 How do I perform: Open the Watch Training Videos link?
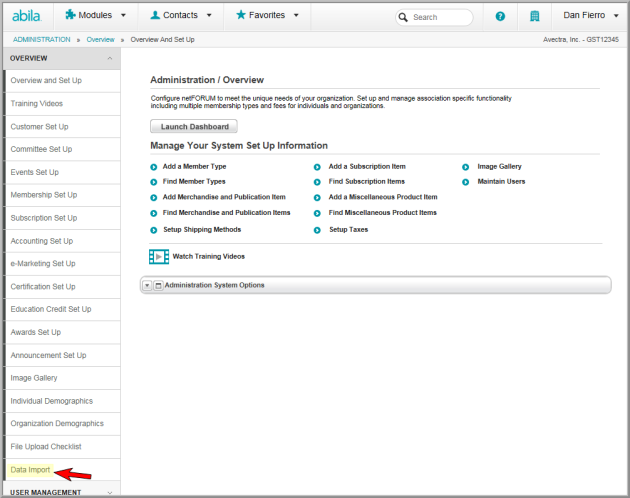[x=209, y=256]
